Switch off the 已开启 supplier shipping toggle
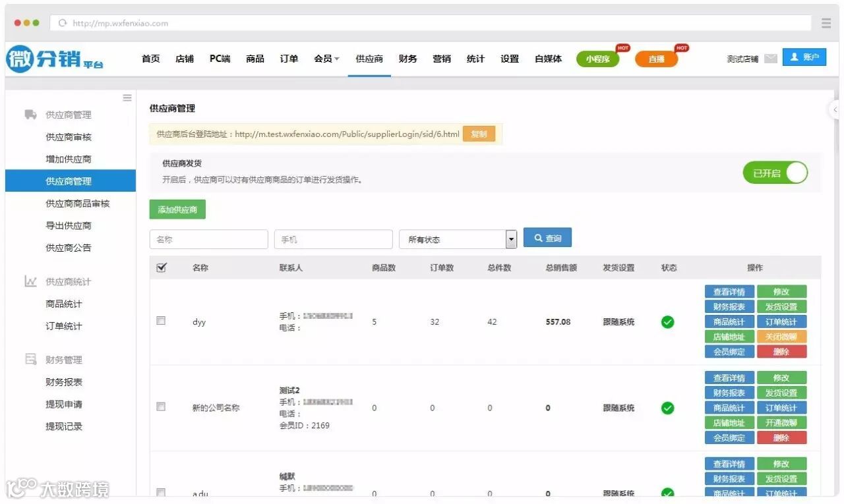 pyautogui.click(x=775, y=173)
